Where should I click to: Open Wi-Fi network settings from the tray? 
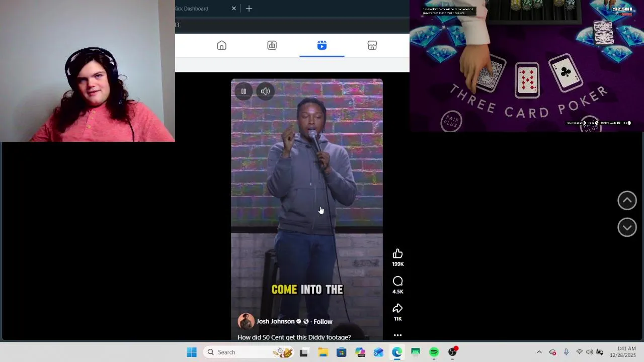coord(579,352)
